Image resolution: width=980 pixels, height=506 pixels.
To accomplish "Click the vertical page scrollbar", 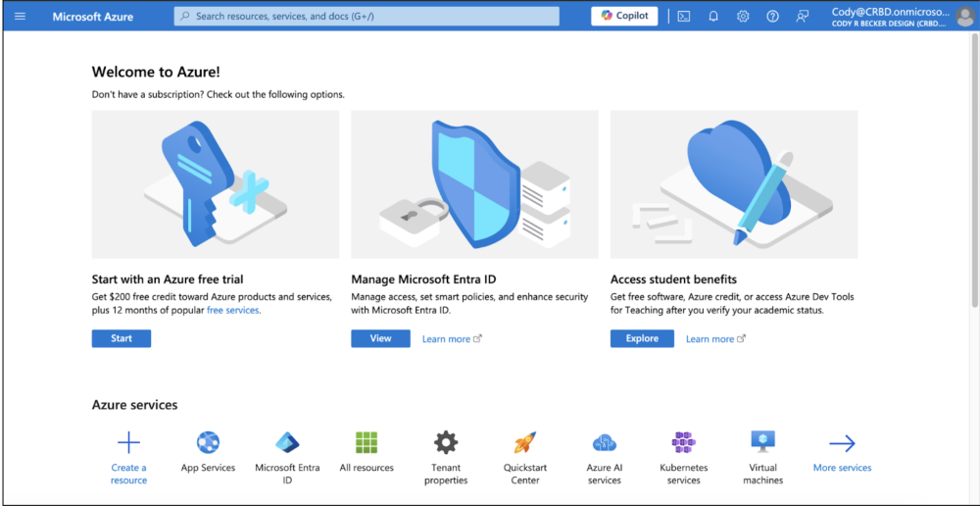I will 975,169.
